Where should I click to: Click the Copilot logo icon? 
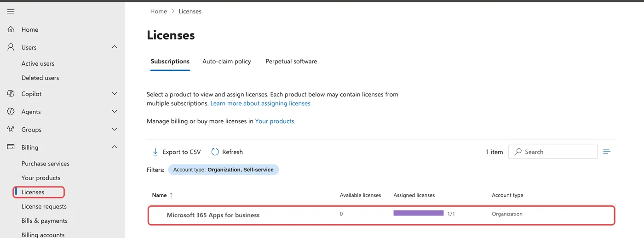(x=11, y=94)
